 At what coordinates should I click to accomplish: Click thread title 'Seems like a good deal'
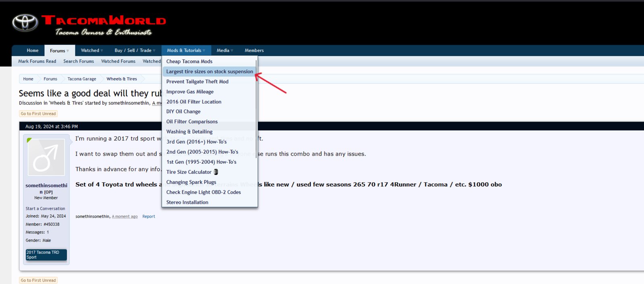(90, 93)
